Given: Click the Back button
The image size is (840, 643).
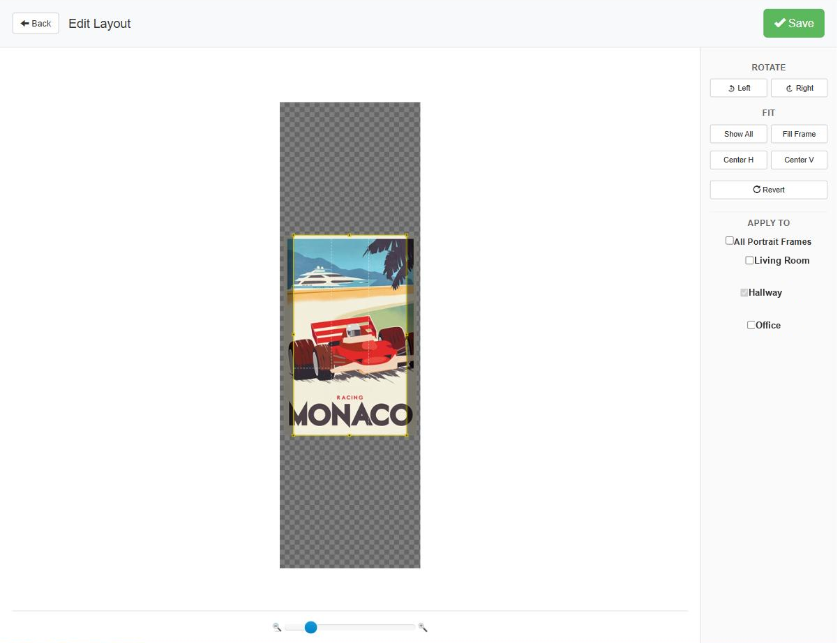Looking at the screenshot, I should click(x=36, y=24).
